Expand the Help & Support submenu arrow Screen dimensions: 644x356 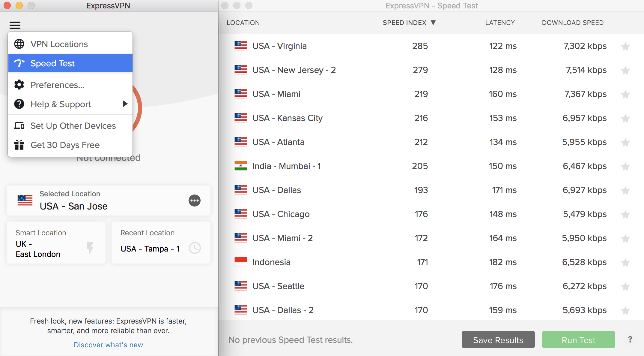coord(125,104)
